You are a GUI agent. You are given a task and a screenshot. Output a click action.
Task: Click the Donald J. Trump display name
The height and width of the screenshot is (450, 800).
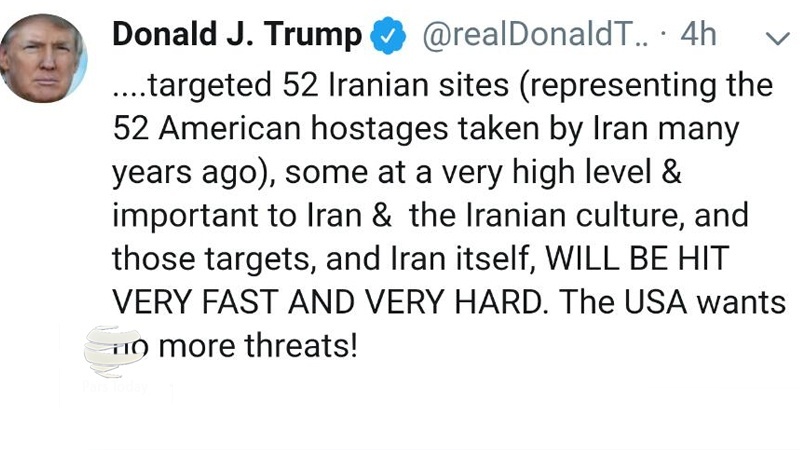click(x=237, y=36)
